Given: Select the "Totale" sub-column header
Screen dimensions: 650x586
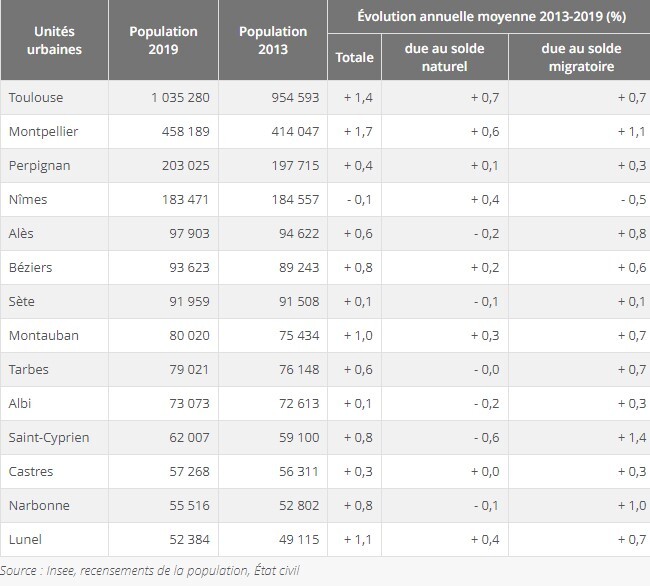Looking at the screenshot, I should coord(354,57).
